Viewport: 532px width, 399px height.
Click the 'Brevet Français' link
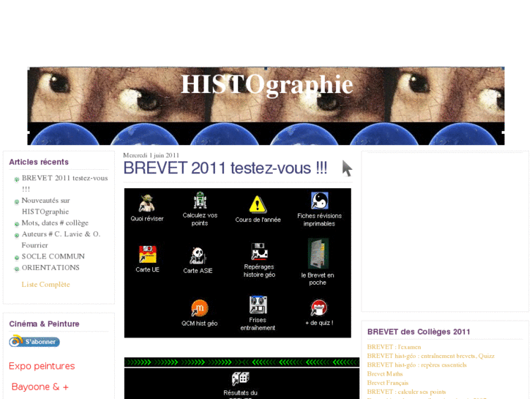coord(388,383)
